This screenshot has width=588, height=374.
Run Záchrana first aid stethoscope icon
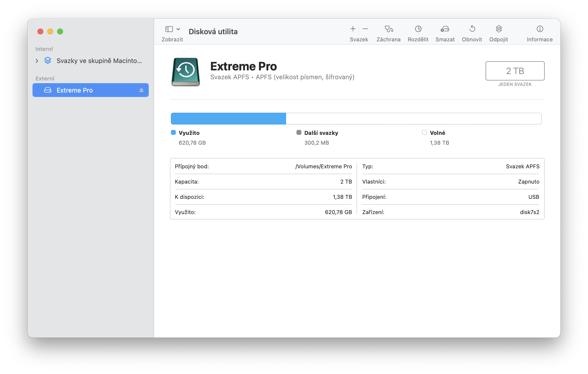pos(389,29)
